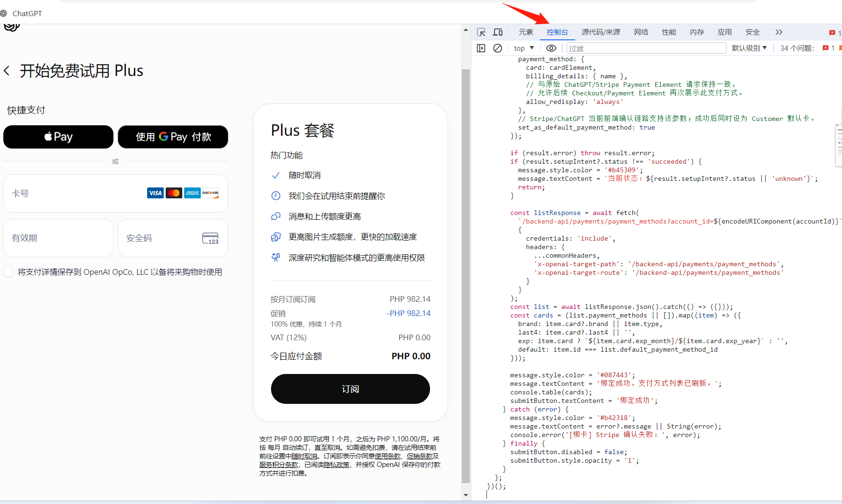Click the Plus 套餐 heading
842x504 pixels.
pyautogui.click(x=303, y=130)
